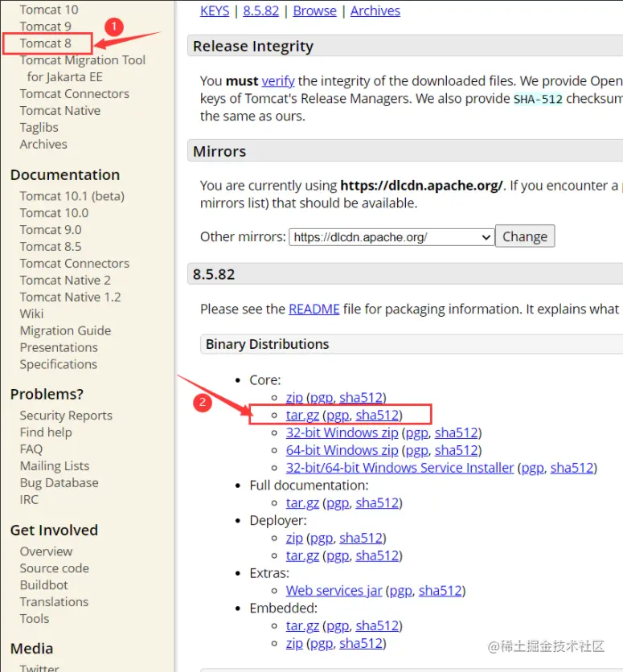Open Tomcat Native download link
This screenshot has height=672, width=623.
tap(60, 111)
